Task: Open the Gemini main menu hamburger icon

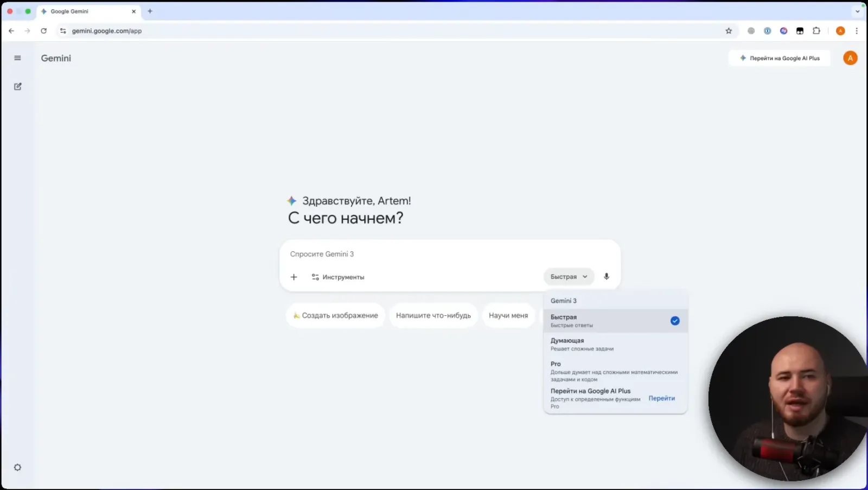Action: click(17, 58)
